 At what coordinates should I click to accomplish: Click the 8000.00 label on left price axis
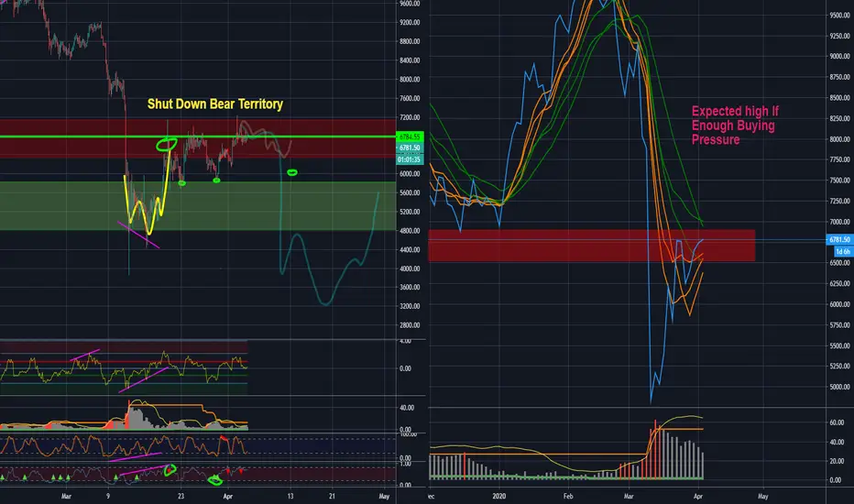[410, 79]
